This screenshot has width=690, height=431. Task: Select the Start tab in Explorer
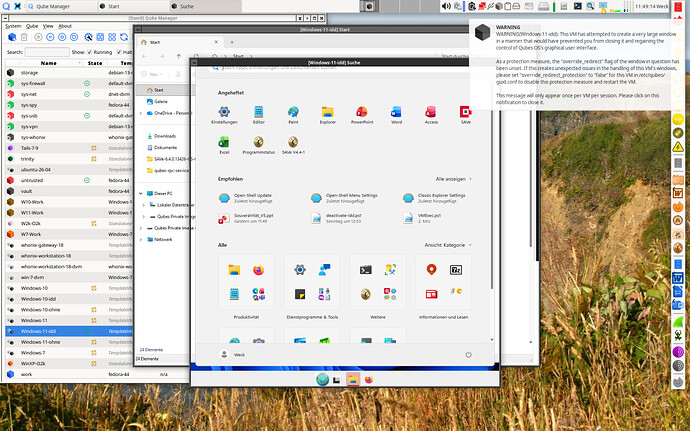179,42
